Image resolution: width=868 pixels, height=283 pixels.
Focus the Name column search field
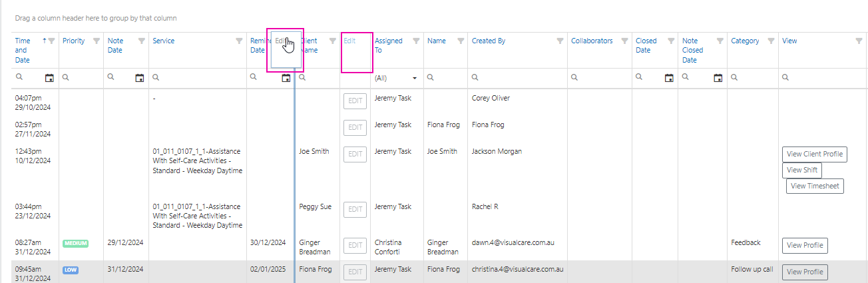tap(445, 78)
